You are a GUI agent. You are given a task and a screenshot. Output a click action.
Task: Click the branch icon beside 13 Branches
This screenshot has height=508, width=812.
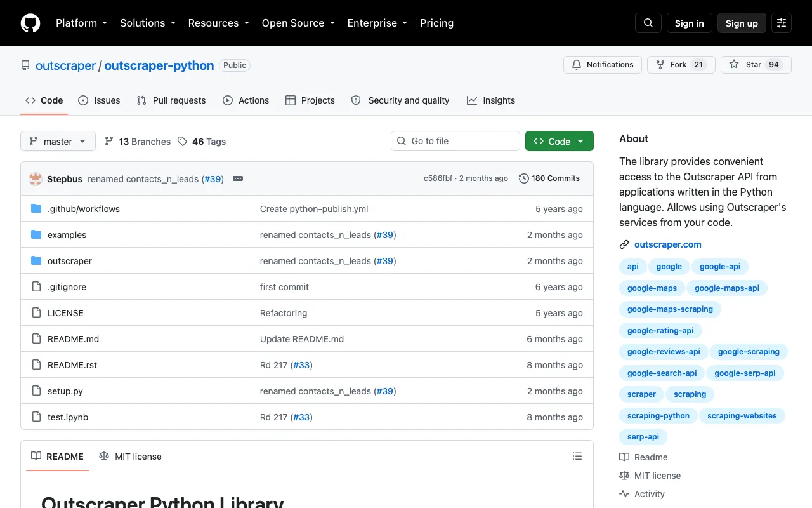tap(109, 142)
